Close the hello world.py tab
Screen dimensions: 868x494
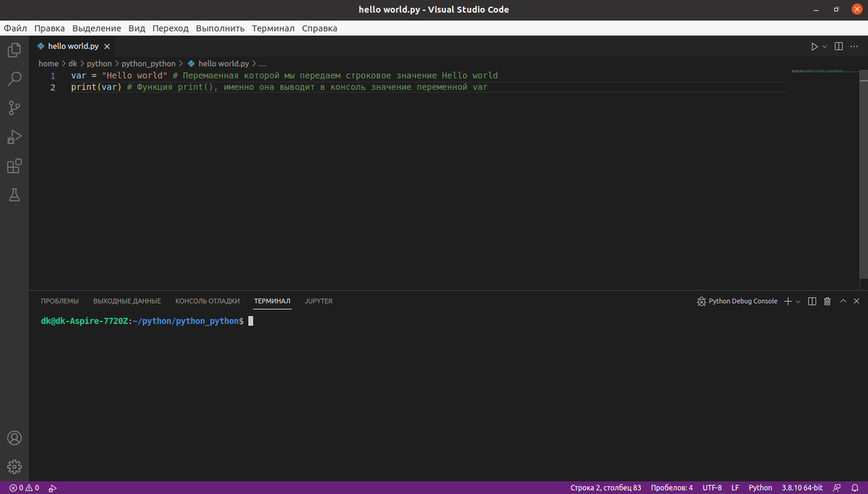[106, 46]
